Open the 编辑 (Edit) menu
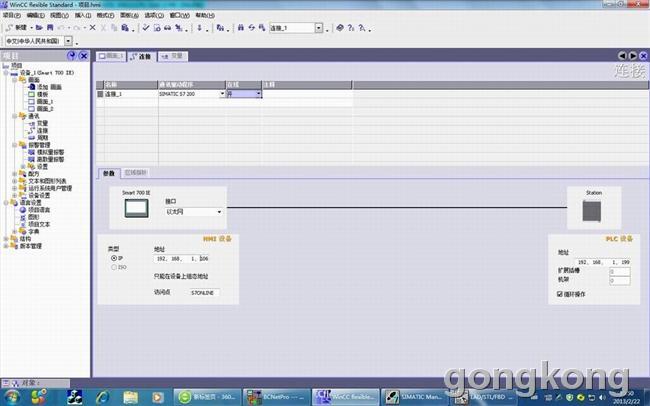The height and width of the screenshot is (406, 650). [x=35, y=15]
